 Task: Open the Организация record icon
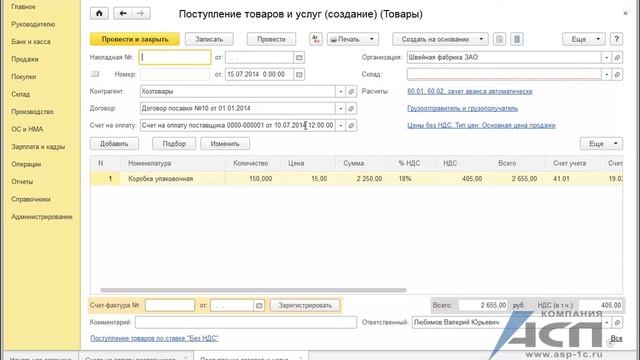coord(617,58)
